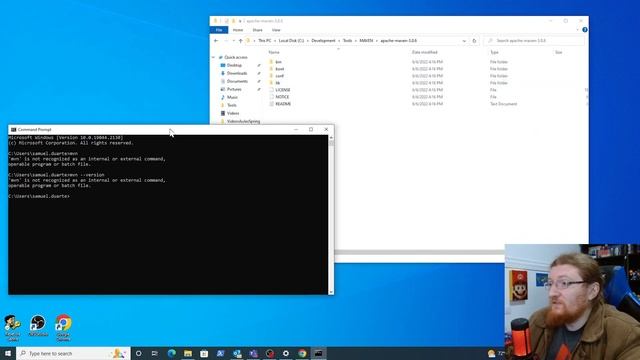640x360 pixels.
Task: Open Chrome from the taskbar
Action: [x=302, y=353]
